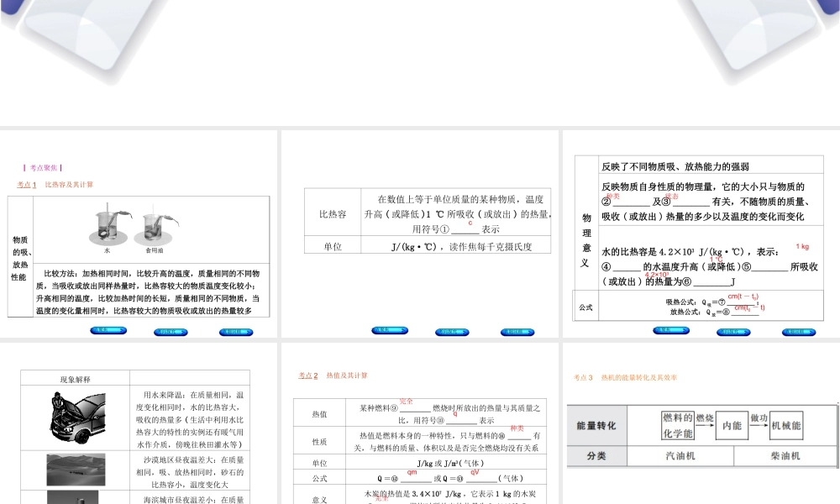The image size is (840, 504).
Task: Click the 热值 row label
Action: (319, 414)
